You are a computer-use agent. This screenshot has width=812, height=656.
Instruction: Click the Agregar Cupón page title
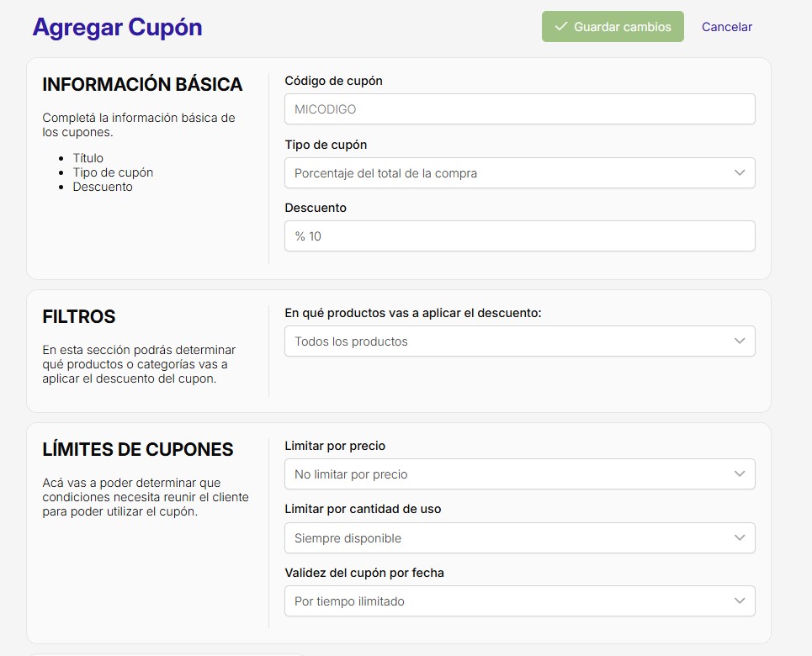117,27
